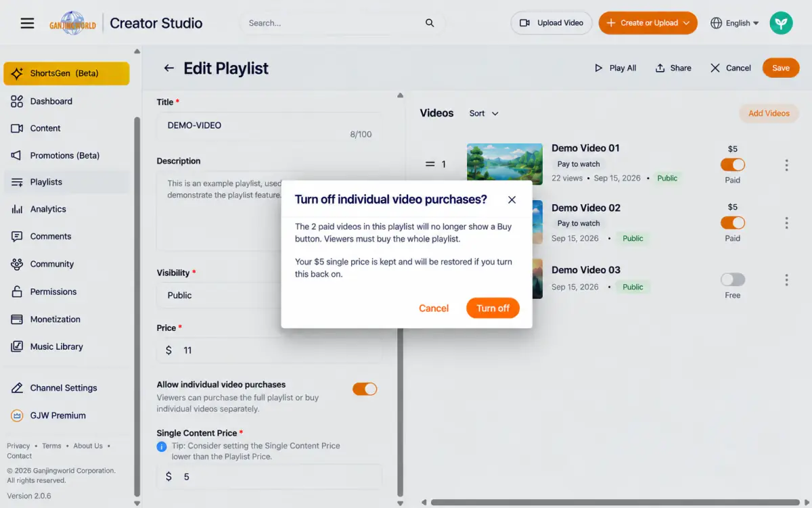
Task: Open the Privacy link
Action: click(18, 446)
